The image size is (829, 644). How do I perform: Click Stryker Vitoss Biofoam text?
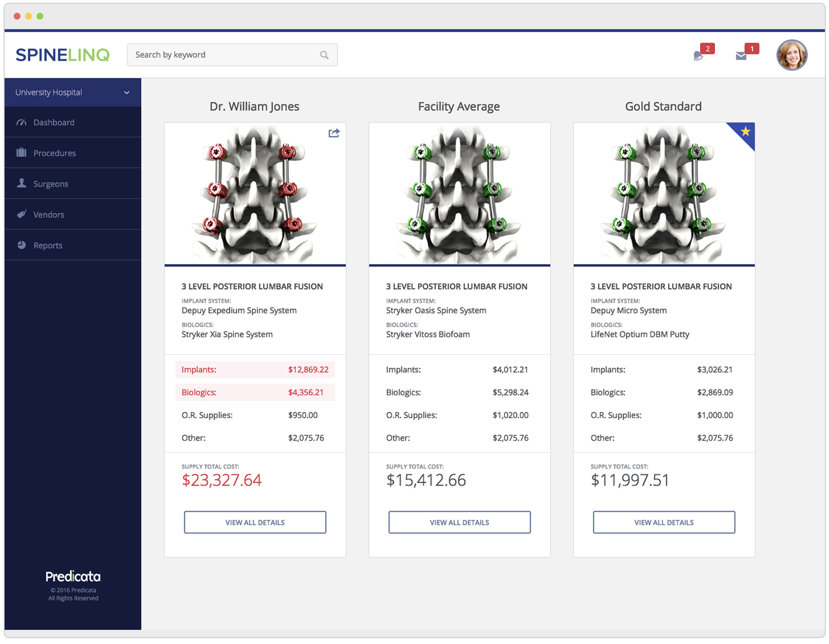point(428,334)
